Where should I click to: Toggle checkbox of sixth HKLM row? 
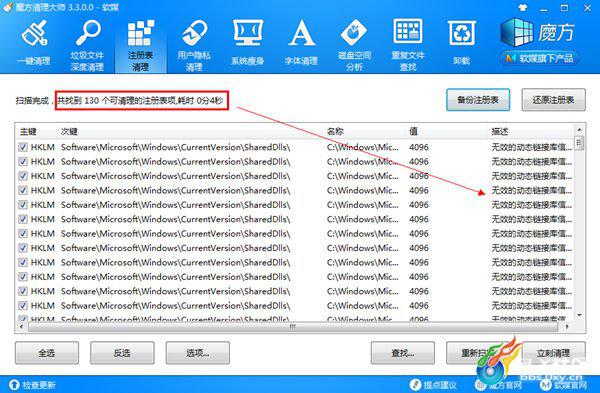click(x=23, y=219)
